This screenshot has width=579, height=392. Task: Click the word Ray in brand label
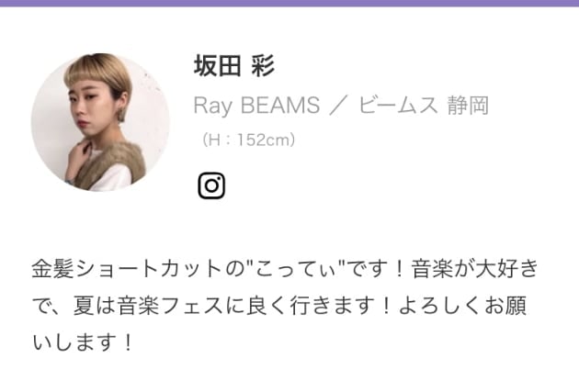[213, 106]
